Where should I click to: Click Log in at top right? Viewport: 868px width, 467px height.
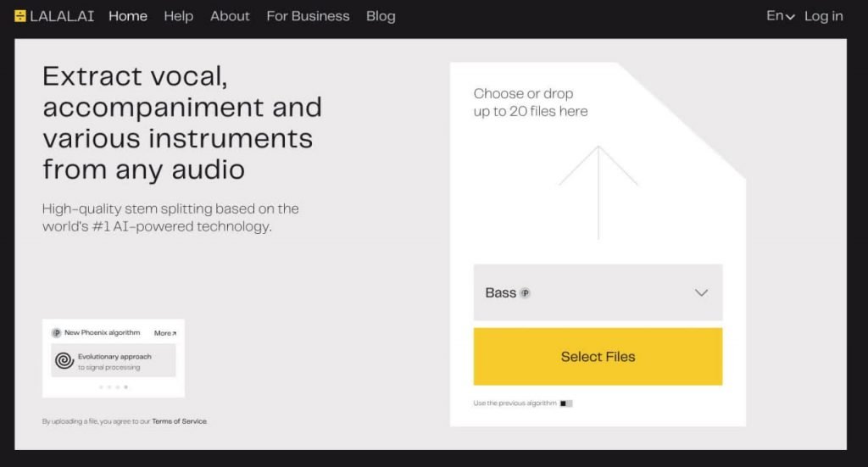[x=823, y=16]
